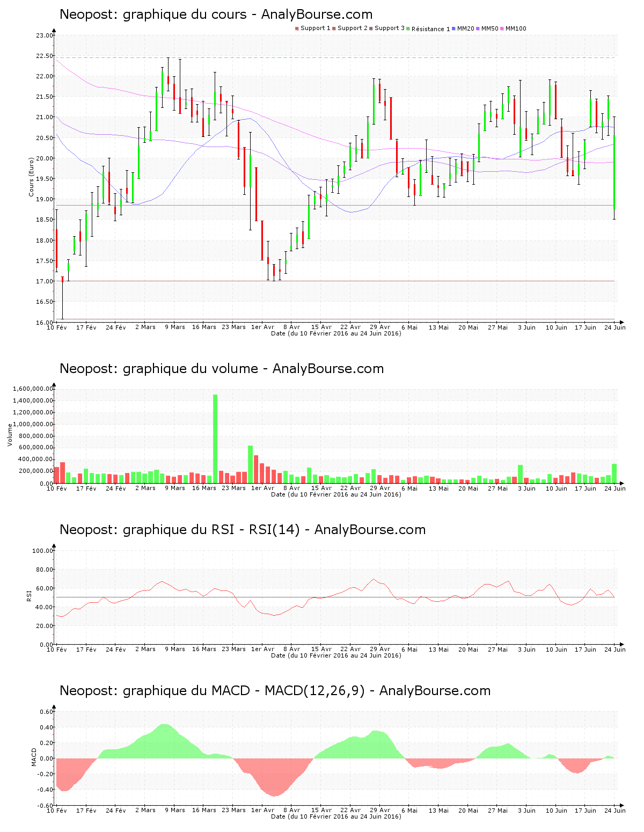Screen dimensions: 644x832
Task: Click the 40.00 RSI axis value
Action: click(x=45, y=608)
